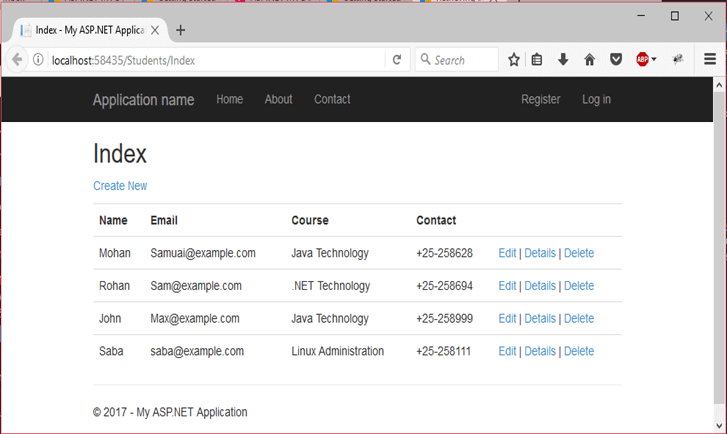Open the Pocket shield icon
Viewport: 727px width, 434px height.
[616, 60]
